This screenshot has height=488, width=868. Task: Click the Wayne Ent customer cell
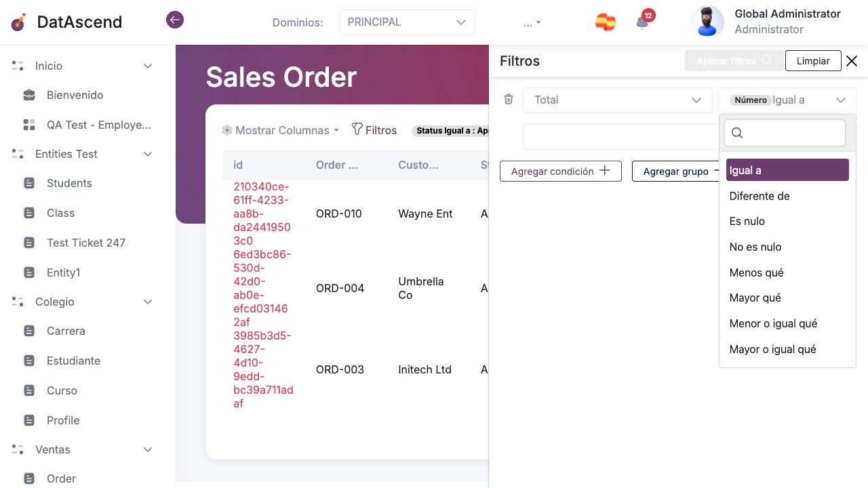pyautogui.click(x=425, y=213)
